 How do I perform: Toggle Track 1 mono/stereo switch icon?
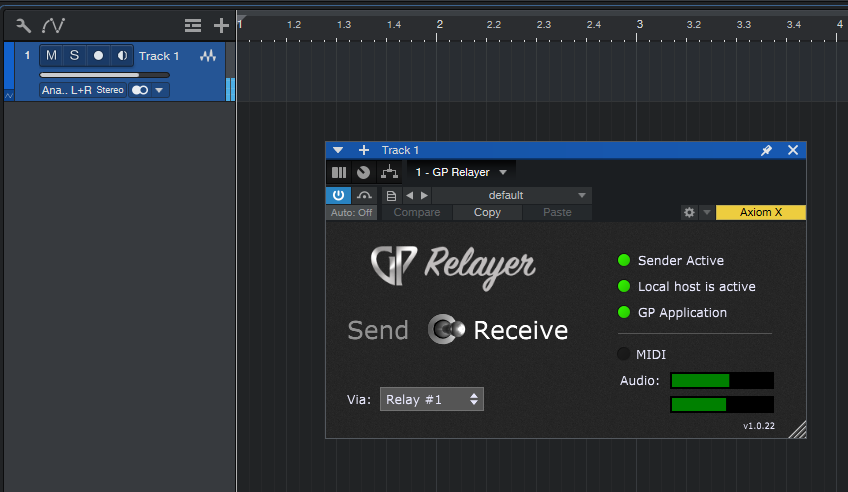point(140,90)
